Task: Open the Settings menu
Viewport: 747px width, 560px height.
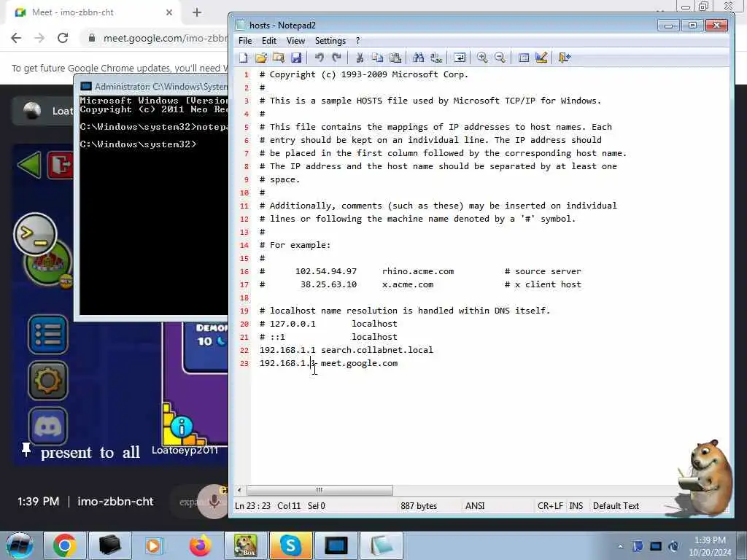Action: [x=330, y=41]
